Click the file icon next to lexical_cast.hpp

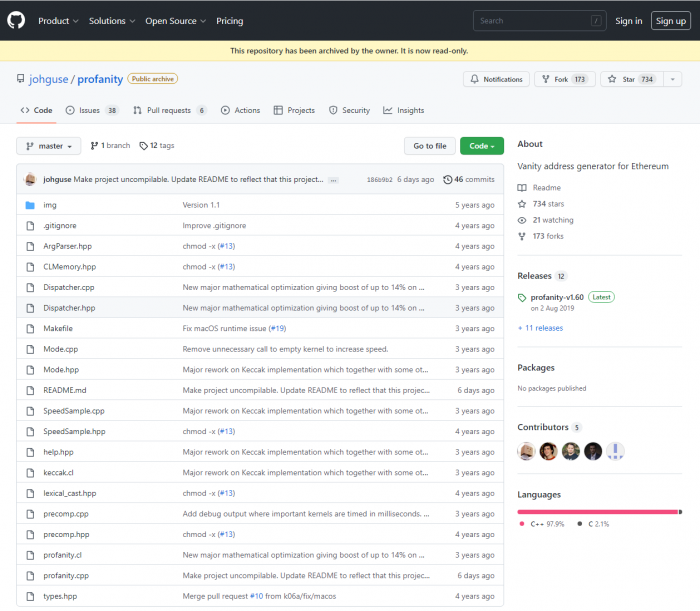click(30, 493)
